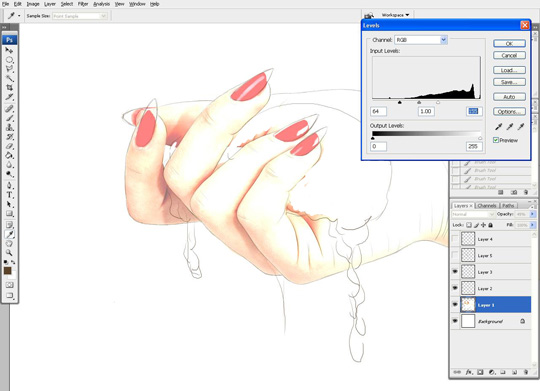540x391 pixels.
Task: Select the Paint Bucket tool
Action: (x=9, y=155)
